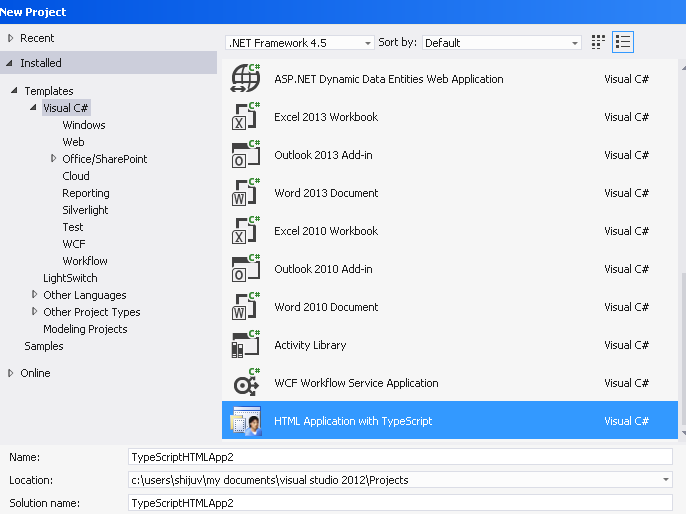Select the Visual C# tree label
This screenshot has height=514, width=686.
coord(66,108)
